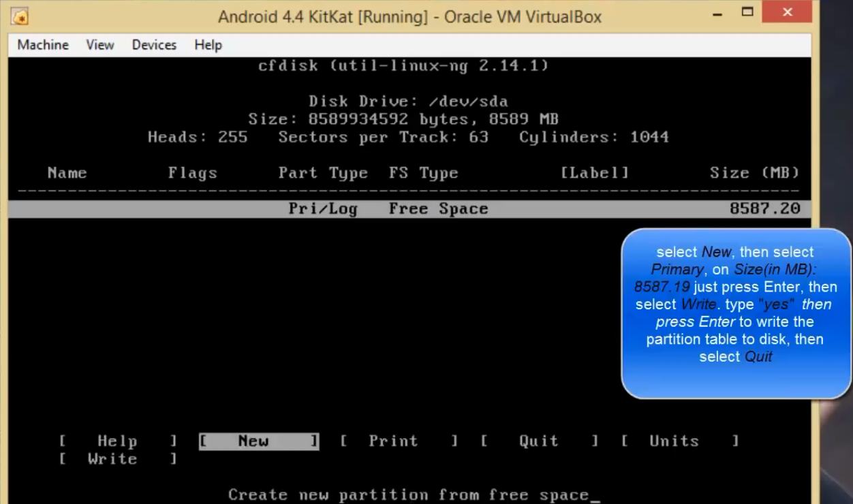Select the New partition option
This screenshot has width=853, height=504.
click(x=259, y=441)
